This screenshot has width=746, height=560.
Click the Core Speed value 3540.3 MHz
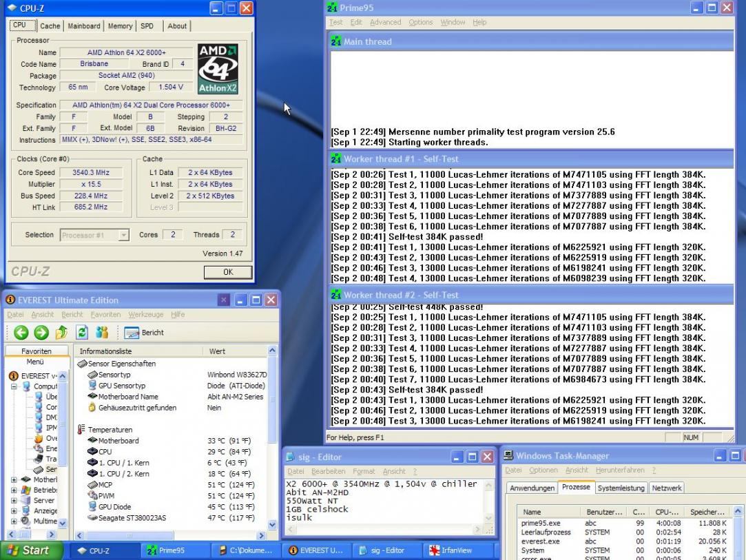point(91,173)
